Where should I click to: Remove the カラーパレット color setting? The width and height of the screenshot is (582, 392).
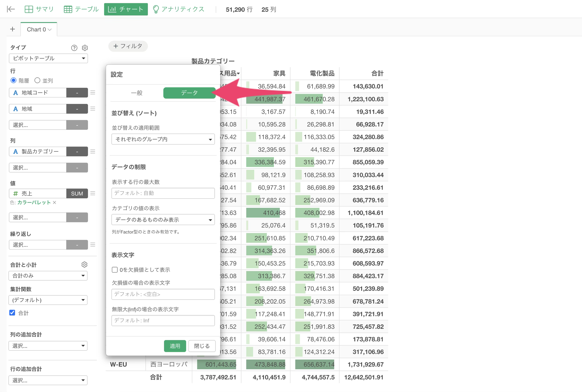(x=54, y=203)
